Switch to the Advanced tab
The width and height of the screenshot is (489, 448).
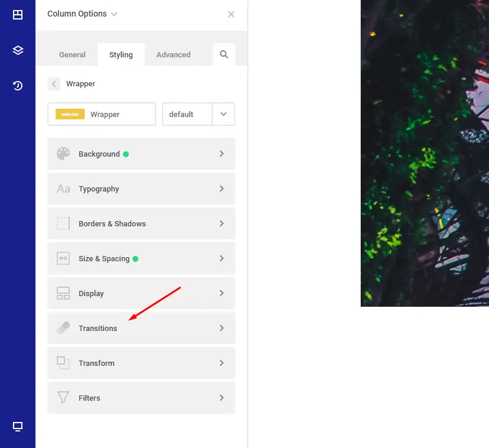tap(173, 54)
